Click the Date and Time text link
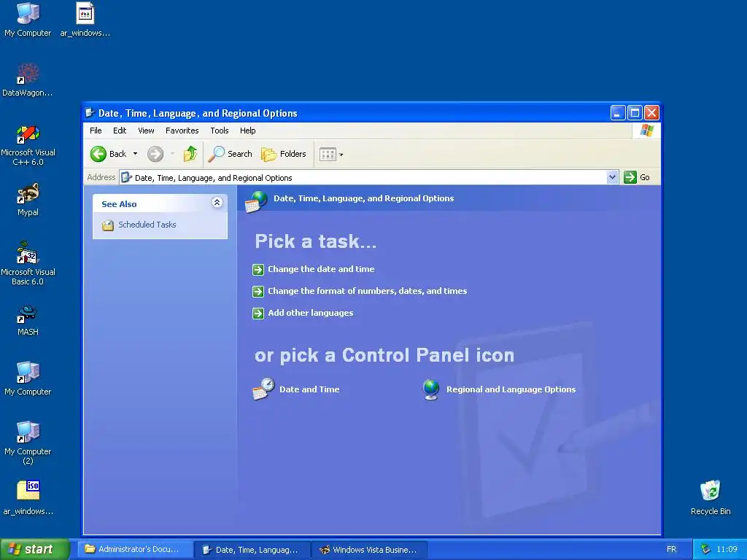Image resolution: width=747 pixels, height=560 pixels. pyautogui.click(x=309, y=389)
